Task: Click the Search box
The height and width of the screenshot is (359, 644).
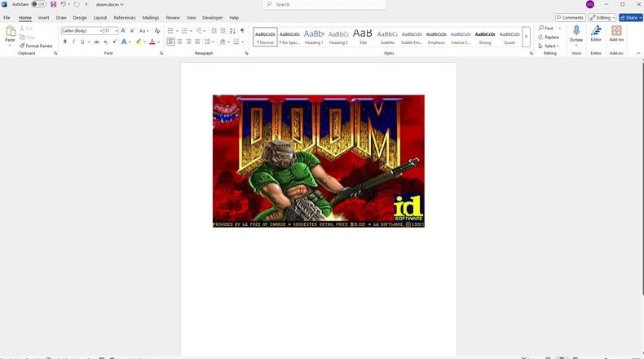Action: (x=324, y=4)
